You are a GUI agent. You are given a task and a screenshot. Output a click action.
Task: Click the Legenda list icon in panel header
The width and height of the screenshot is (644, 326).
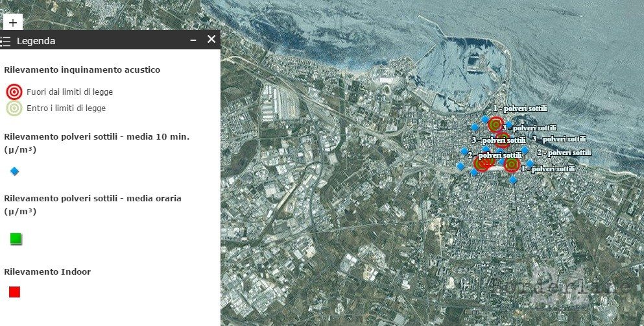[x=6, y=41]
